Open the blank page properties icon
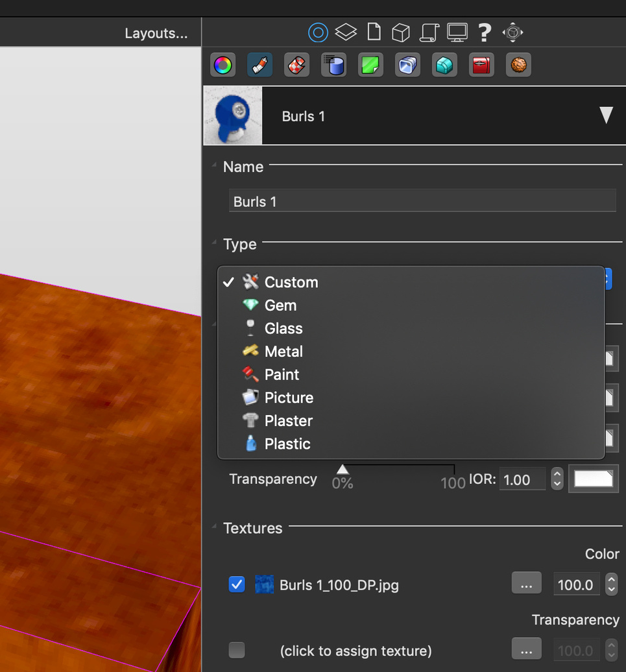 coord(374,32)
